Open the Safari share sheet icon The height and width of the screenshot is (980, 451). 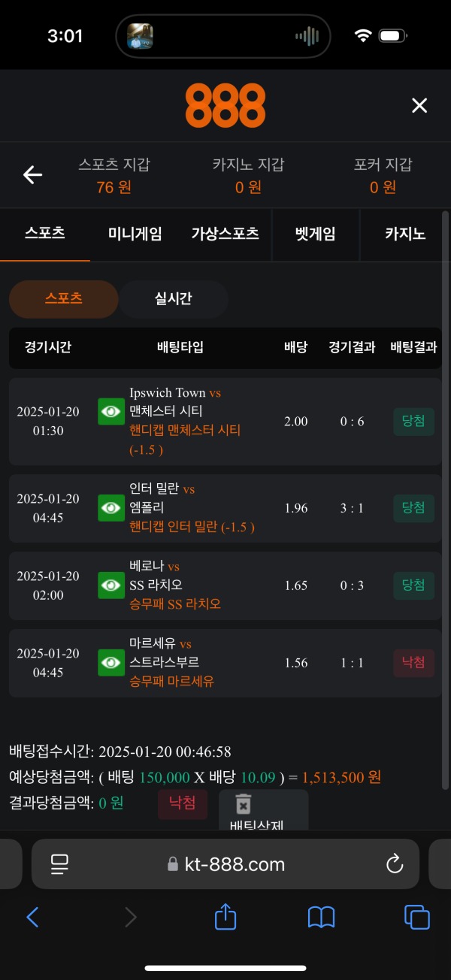point(225,917)
